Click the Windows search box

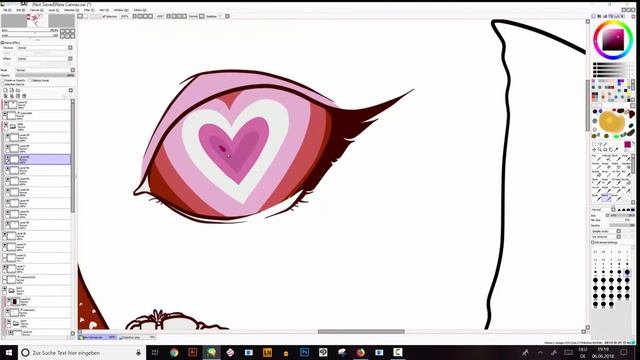tap(82, 352)
